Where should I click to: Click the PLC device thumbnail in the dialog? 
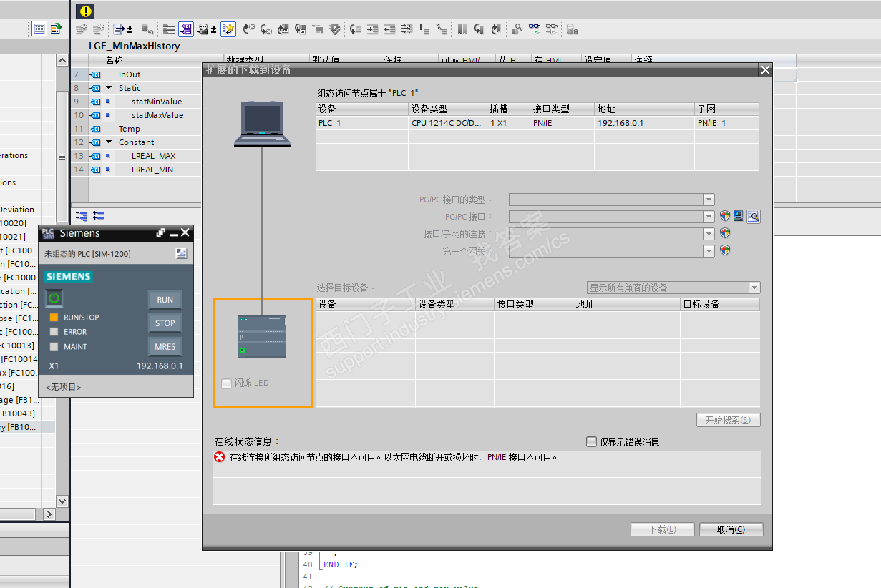[263, 336]
